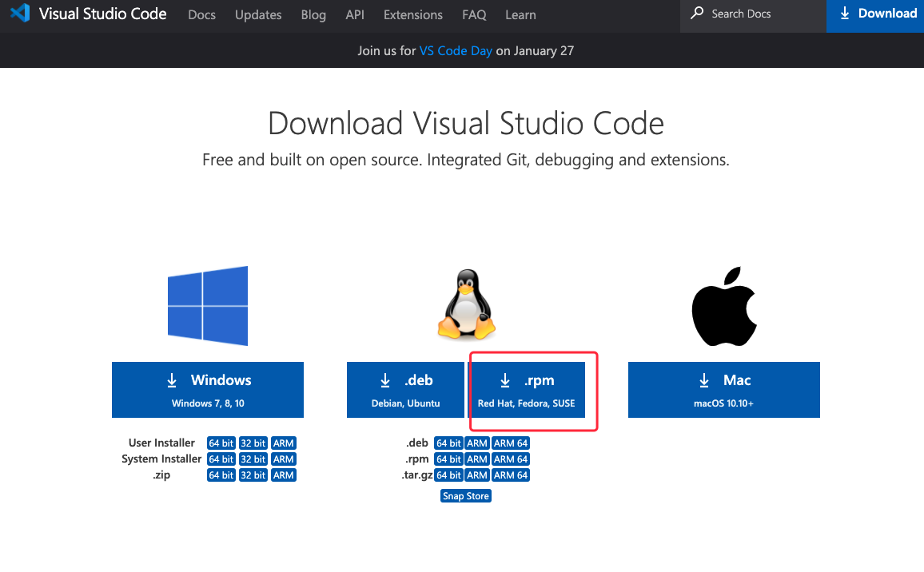Open the Docs menu item

point(201,14)
